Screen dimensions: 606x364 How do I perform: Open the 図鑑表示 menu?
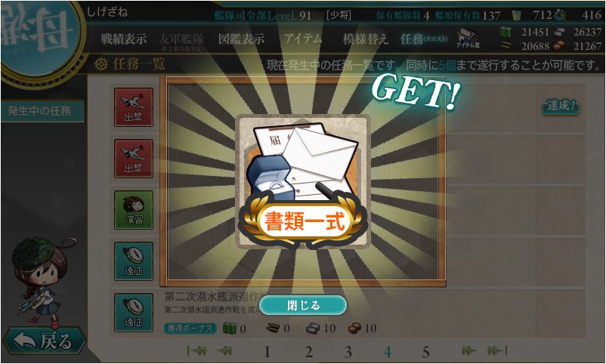(x=241, y=39)
